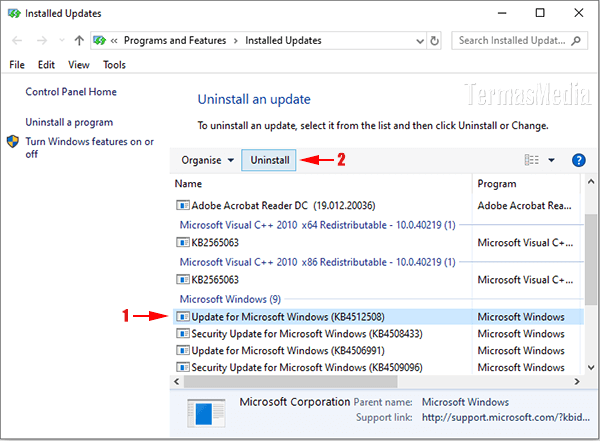
Task: Go forward with the Forward arrow
Action: click(42, 41)
